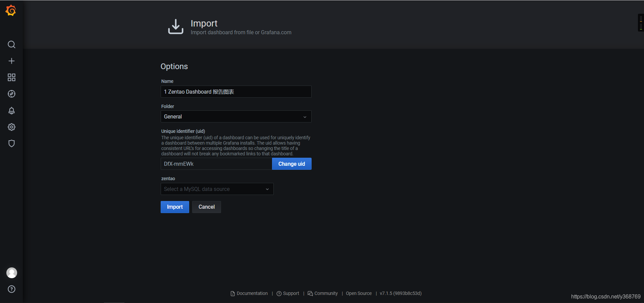Click the MySQL data source chevron arrow
The width and height of the screenshot is (644, 303).
(x=267, y=189)
